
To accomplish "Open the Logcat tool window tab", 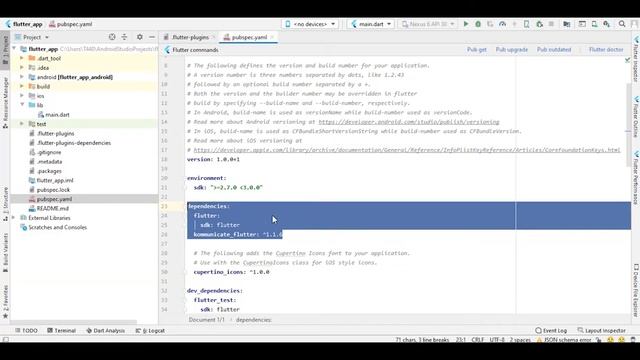I will 150,331.
